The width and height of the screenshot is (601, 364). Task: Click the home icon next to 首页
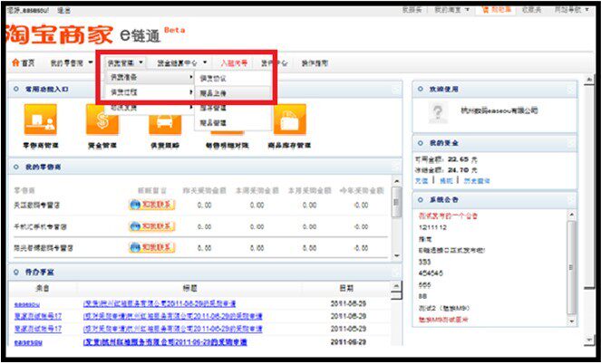pyautogui.click(x=15, y=62)
